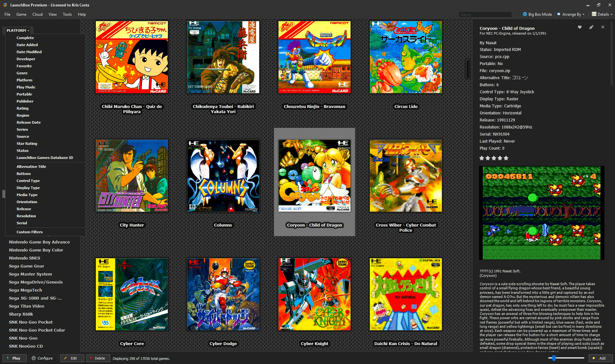Select Columns box art
The image size is (615, 364).
223,176
